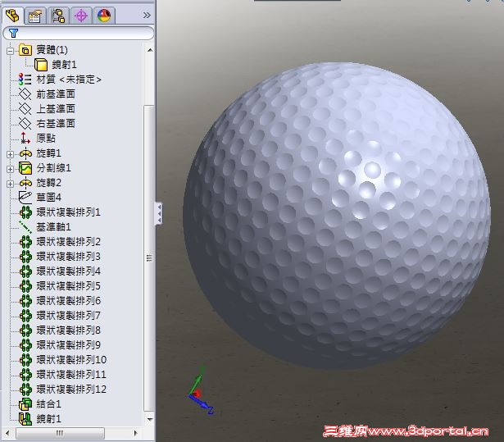Image resolution: width=504 pixels, height=442 pixels.
Task: Open the DisplayManager color ball tab
Action: click(104, 16)
